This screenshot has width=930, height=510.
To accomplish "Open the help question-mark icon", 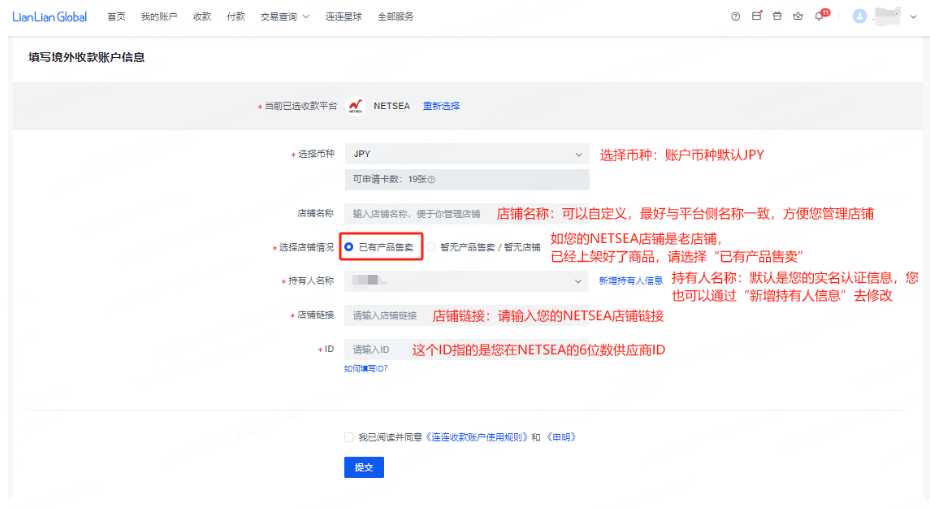I will (x=735, y=17).
